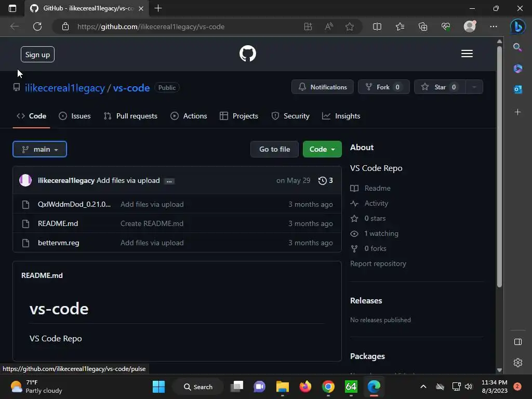
Task: Open the Releases heading link
Action: pyautogui.click(x=366, y=301)
